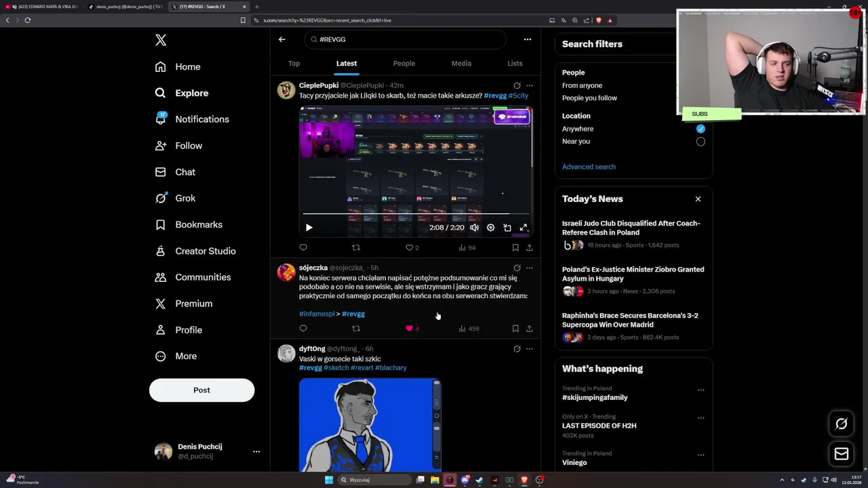
Task: Open Chat envelope in the sidebar
Action: pos(175,172)
